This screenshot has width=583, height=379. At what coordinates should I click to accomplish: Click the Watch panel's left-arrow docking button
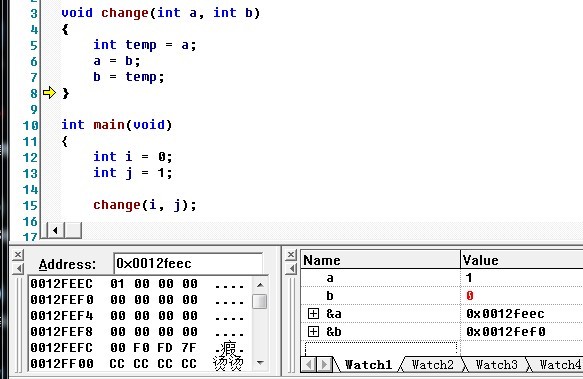point(291,268)
